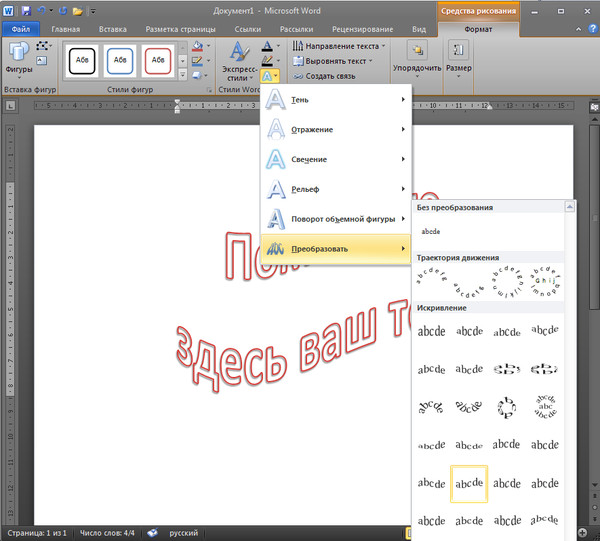The image size is (600, 541).
Task: Open Размер group dropdown
Action: (x=458, y=59)
